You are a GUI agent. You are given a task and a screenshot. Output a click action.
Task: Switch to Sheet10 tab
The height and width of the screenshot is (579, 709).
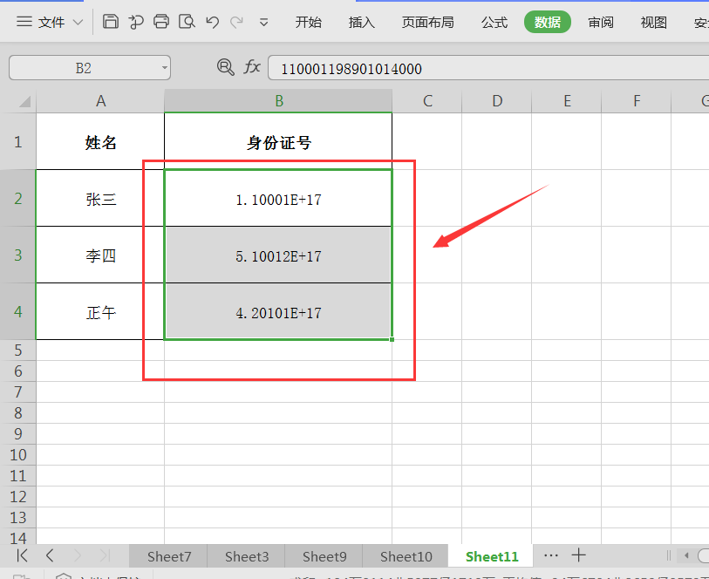click(406, 556)
